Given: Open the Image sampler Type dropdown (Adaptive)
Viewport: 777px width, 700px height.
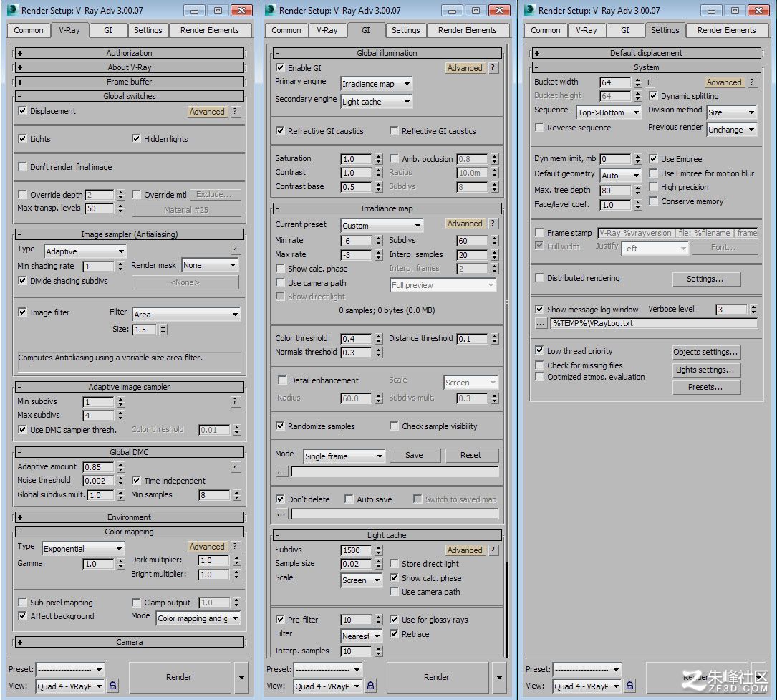Looking at the screenshot, I should point(85,251).
